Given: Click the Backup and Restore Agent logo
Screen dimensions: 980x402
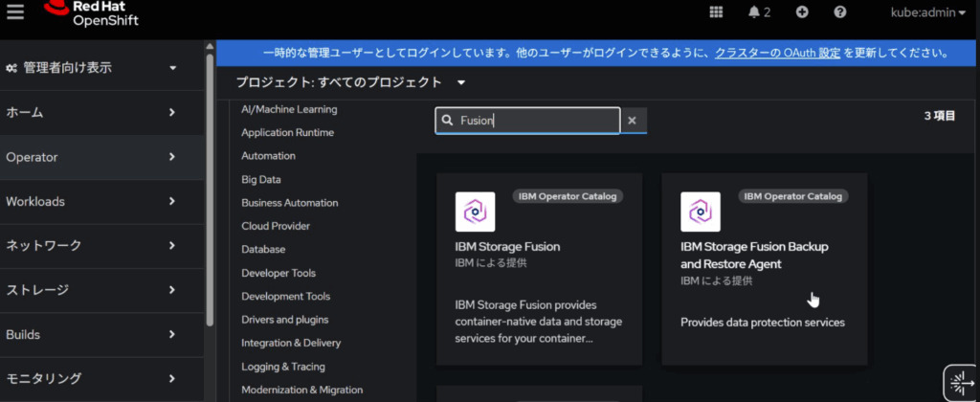Looking at the screenshot, I should 700,212.
